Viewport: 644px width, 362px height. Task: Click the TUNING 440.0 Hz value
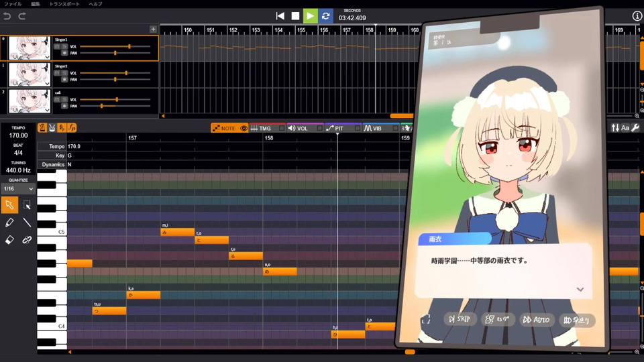tap(18, 170)
